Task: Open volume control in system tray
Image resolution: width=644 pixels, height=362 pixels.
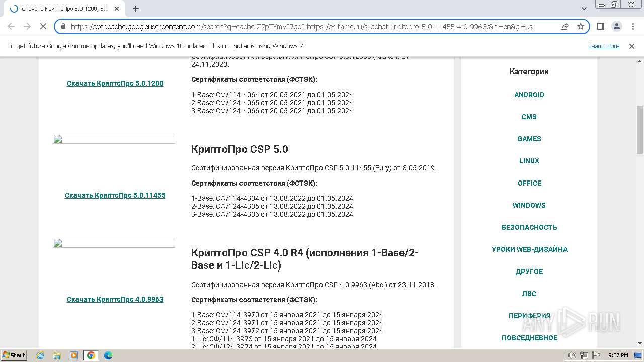Action: pos(573,355)
